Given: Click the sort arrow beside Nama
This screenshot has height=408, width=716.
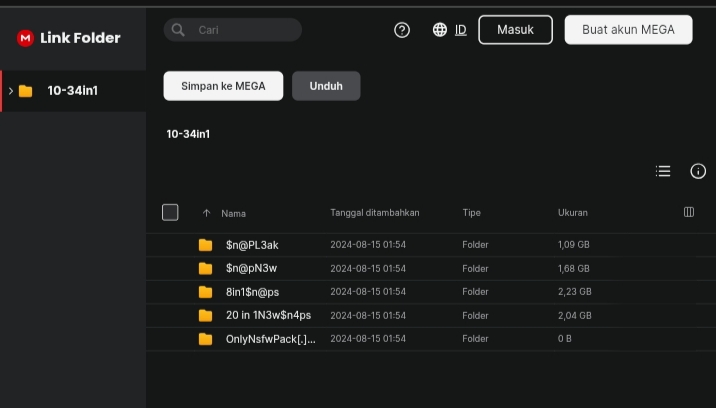Looking at the screenshot, I should 206,213.
